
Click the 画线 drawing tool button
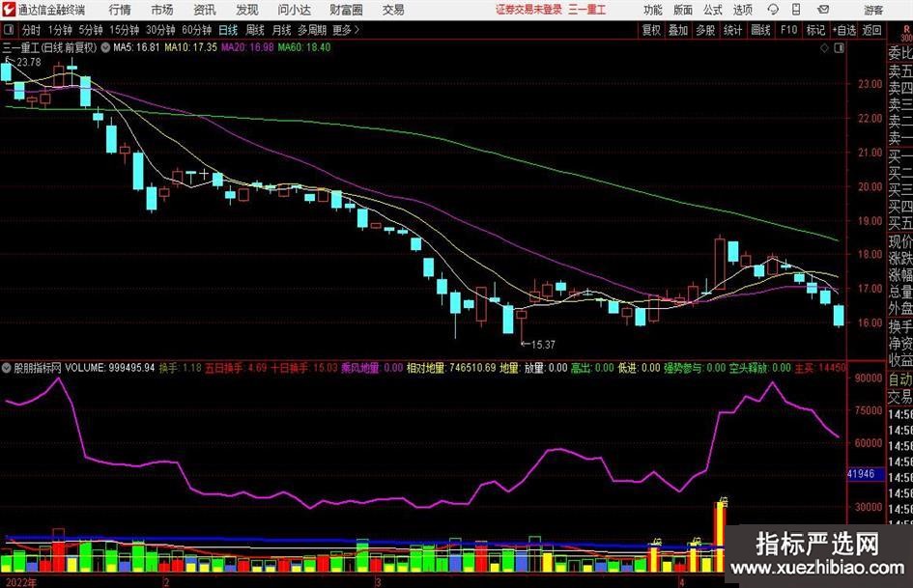[x=760, y=30]
